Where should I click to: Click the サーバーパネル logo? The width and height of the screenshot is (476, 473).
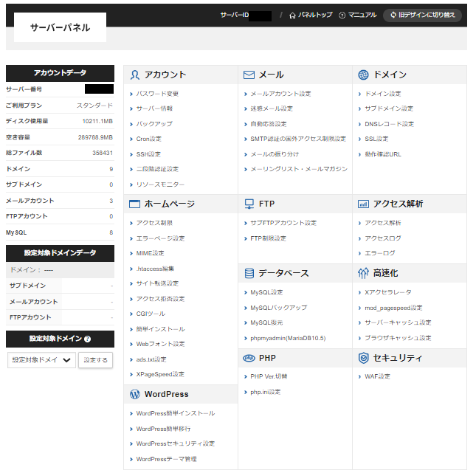[x=60, y=27]
